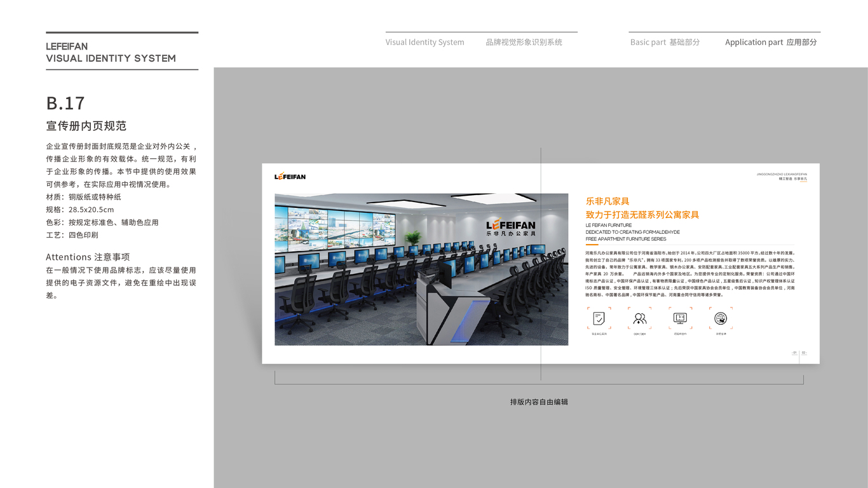
Task: Select 品牌视觉形象识别系统 header label
Action: pyautogui.click(x=524, y=42)
